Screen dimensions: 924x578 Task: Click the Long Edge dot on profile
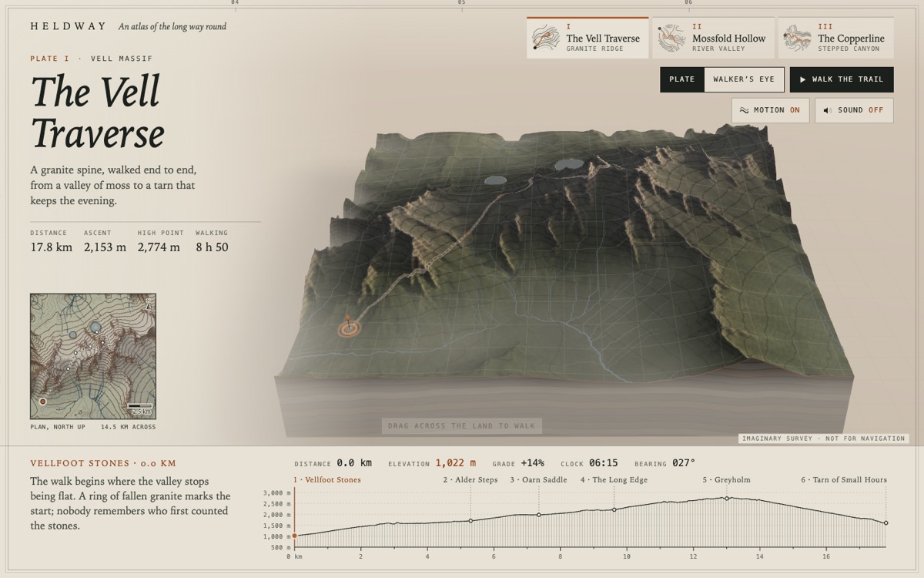[x=614, y=509]
